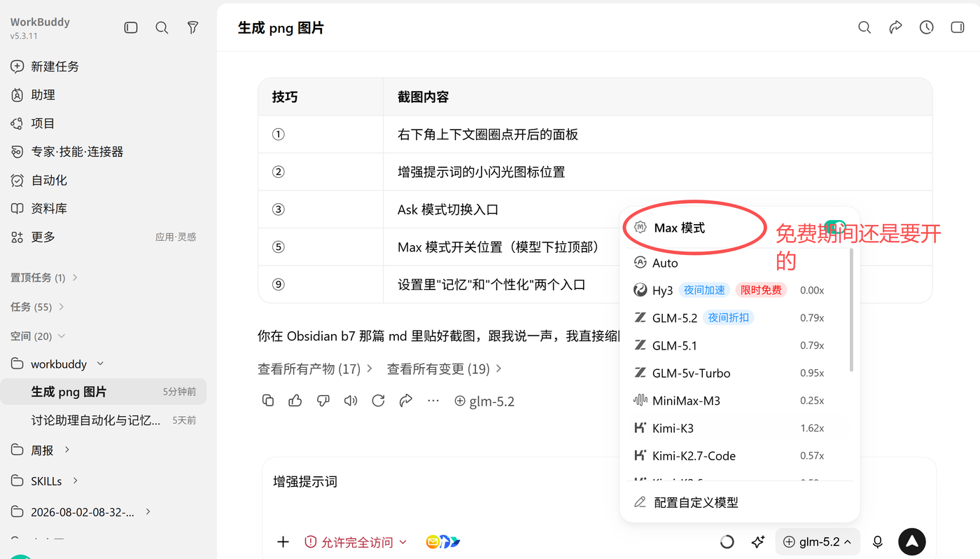Click the circular ring indicator beside sparkle icon
The height and width of the screenshot is (559, 980).
(727, 541)
